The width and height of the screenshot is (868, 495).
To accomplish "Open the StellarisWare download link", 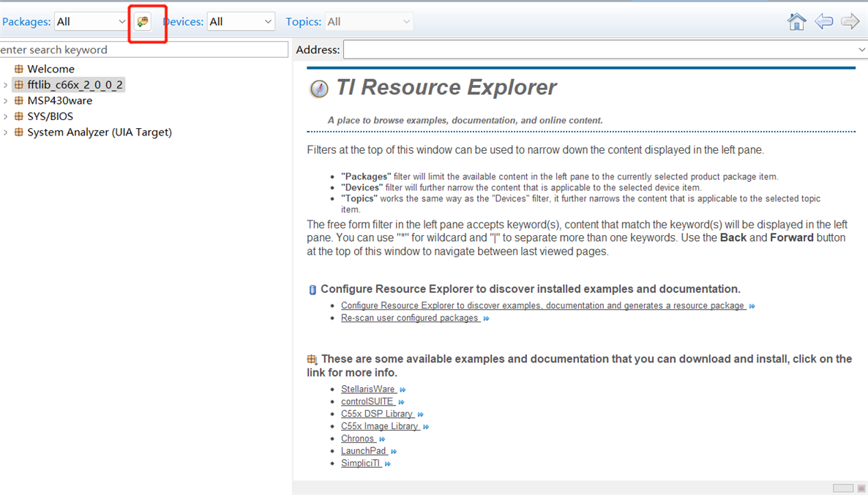I will 368,389.
